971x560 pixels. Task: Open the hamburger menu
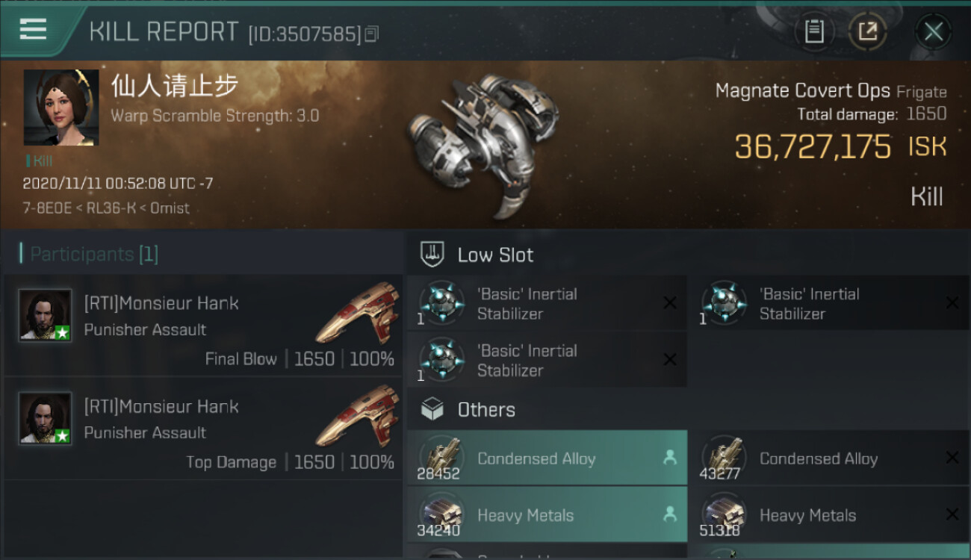(33, 30)
